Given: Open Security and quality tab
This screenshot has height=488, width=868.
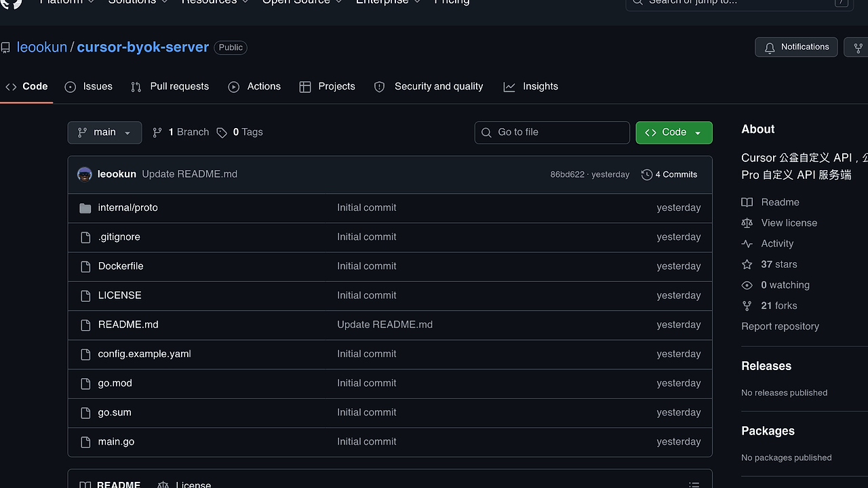Looking at the screenshot, I should pos(429,87).
